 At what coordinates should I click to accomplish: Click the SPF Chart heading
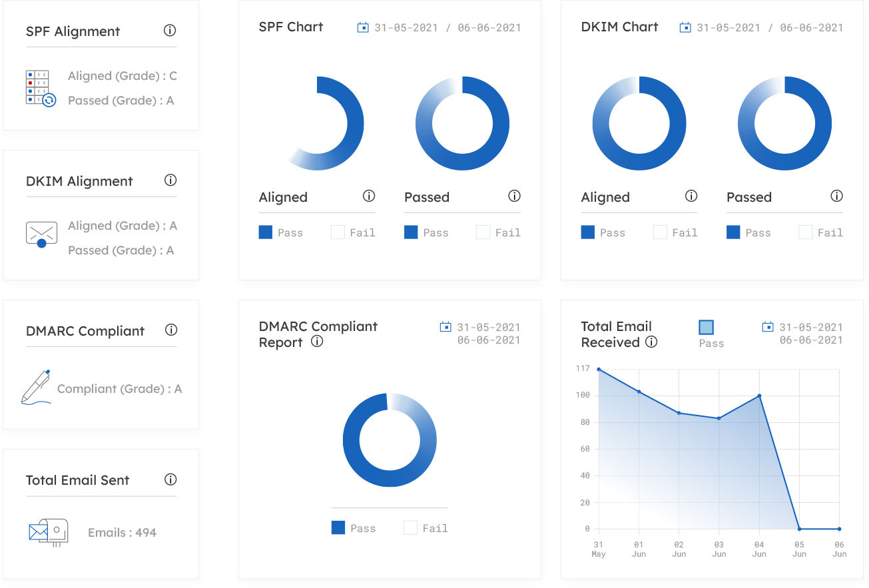[291, 27]
